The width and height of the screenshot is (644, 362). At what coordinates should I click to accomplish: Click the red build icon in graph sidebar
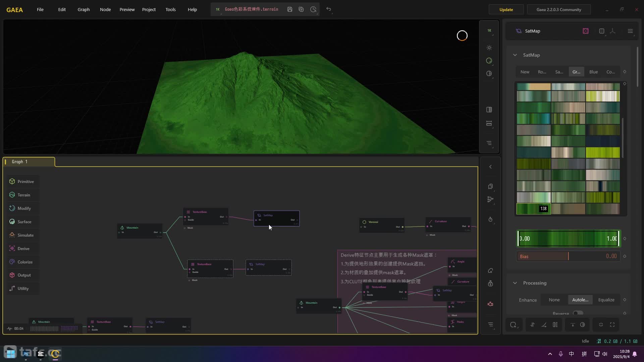[x=490, y=304]
